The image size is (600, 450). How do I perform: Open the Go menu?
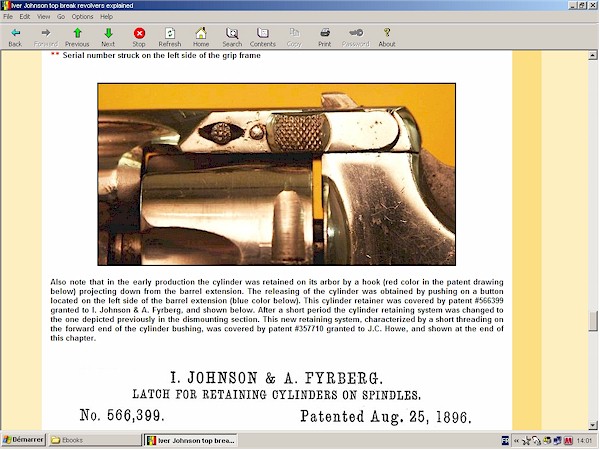[61, 16]
